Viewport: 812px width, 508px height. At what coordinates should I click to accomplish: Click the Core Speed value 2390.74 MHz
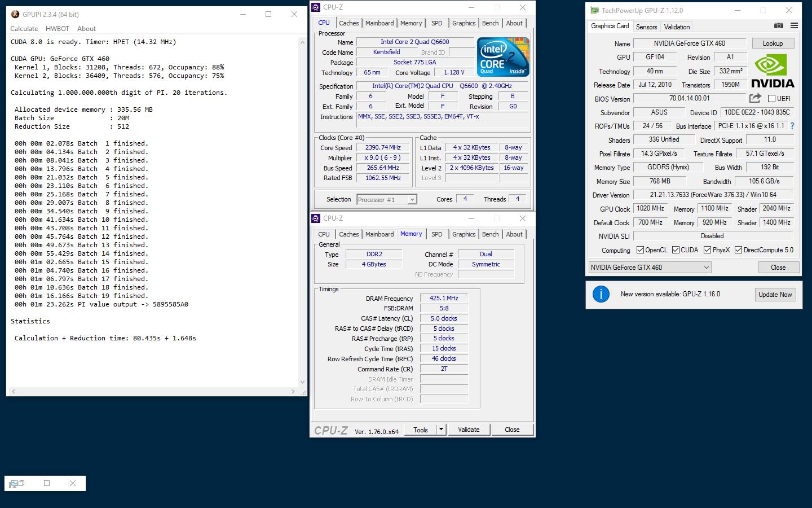383,147
